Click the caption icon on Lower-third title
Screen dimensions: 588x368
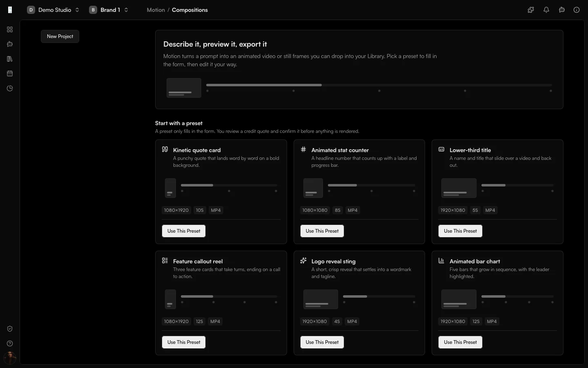(441, 150)
